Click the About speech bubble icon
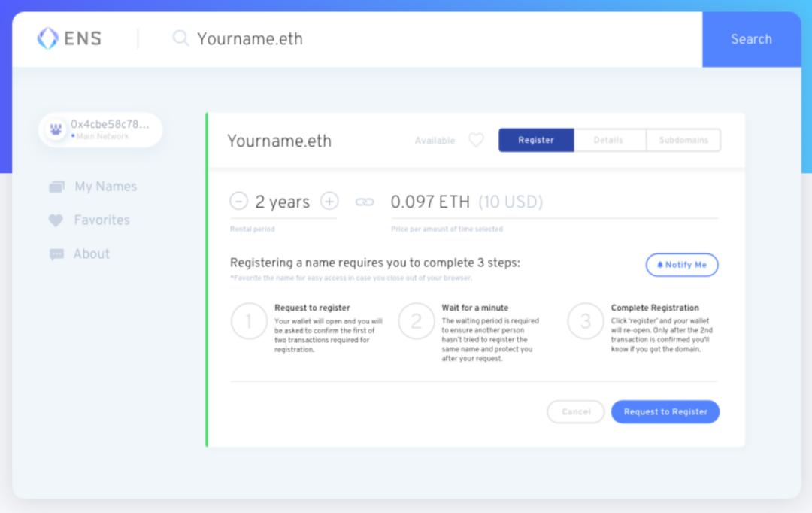This screenshot has width=812, height=513. [56, 254]
